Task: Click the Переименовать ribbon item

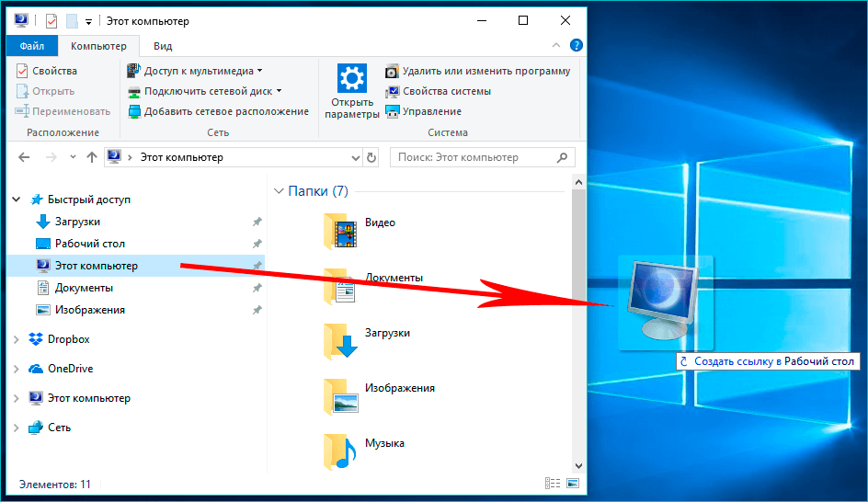Action: tap(63, 111)
